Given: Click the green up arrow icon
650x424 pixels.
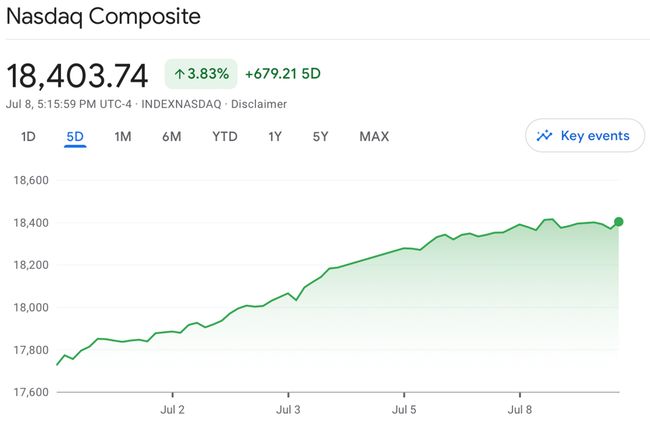Looking at the screenshot, I should click(x=179, y=74).
